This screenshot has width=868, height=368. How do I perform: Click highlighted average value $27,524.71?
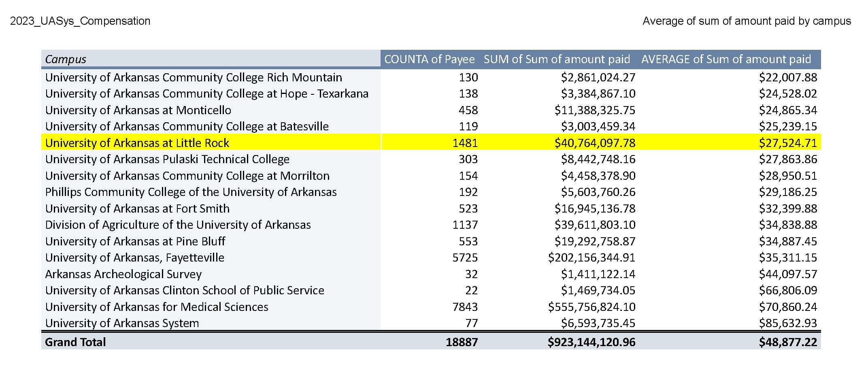coord(788,143)
